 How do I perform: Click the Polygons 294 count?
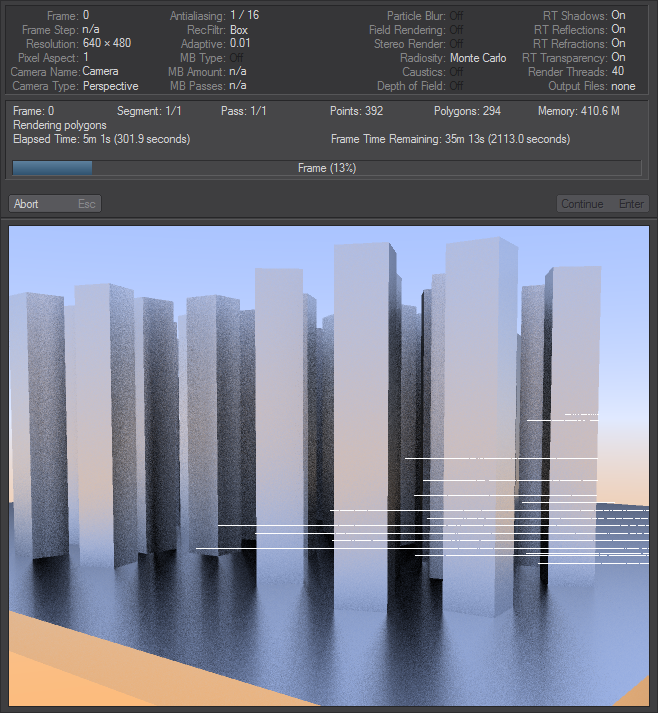coord(467,111)
